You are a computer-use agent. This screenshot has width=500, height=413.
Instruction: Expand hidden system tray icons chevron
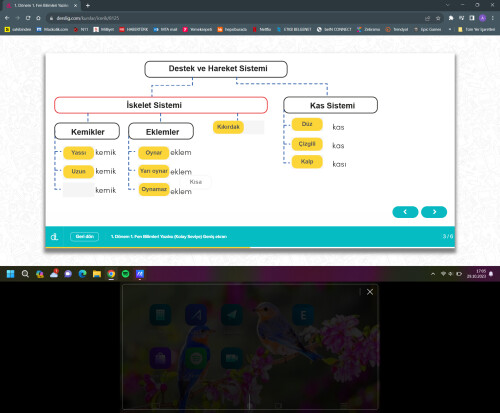(x=433, y=274)
